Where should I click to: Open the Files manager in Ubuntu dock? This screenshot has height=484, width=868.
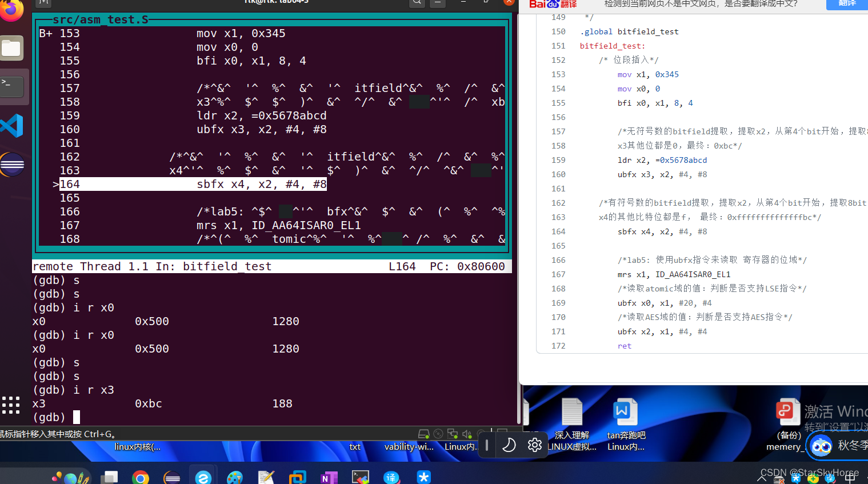click(12, 48)
